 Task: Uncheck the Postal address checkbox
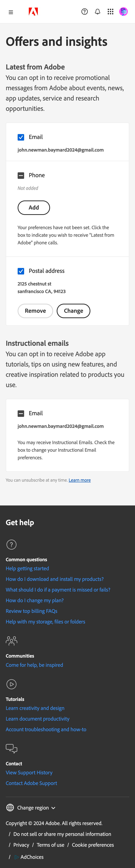coord(21,271)
